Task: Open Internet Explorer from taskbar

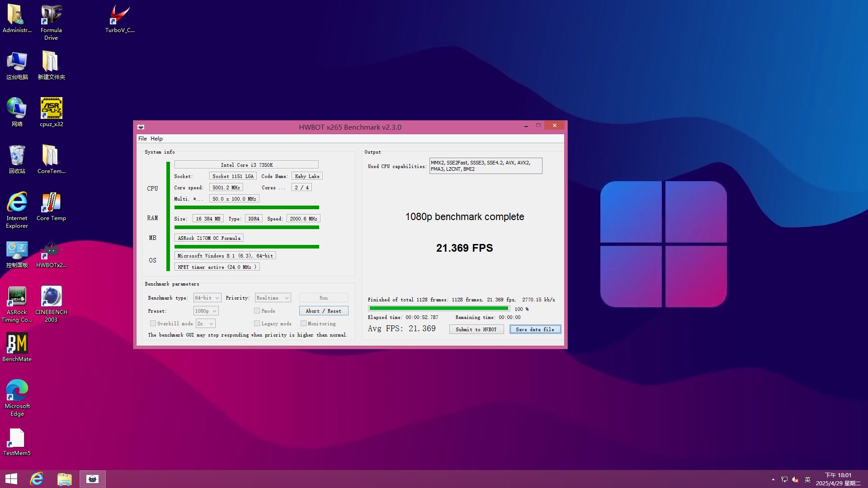Action: pos(37,479)
